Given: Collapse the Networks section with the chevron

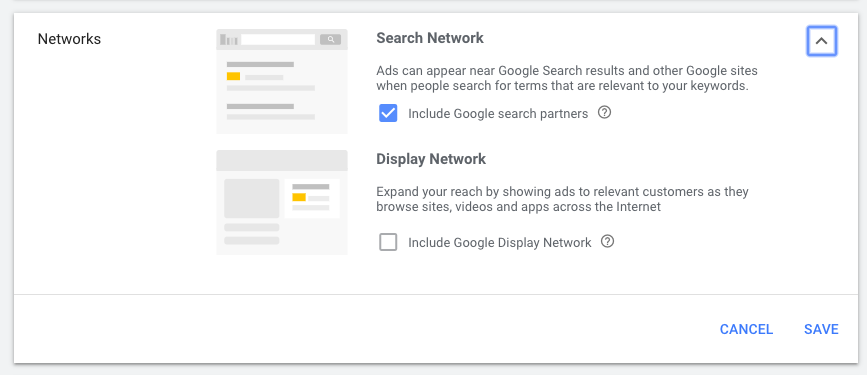Looking at the screenshot, I should point(821,41).
